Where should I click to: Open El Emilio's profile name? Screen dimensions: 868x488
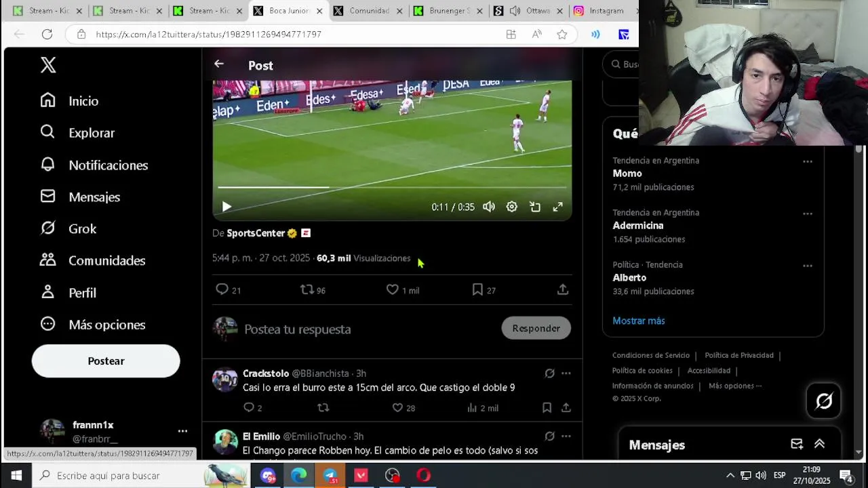pyautogui.click(x=261, y=436)
